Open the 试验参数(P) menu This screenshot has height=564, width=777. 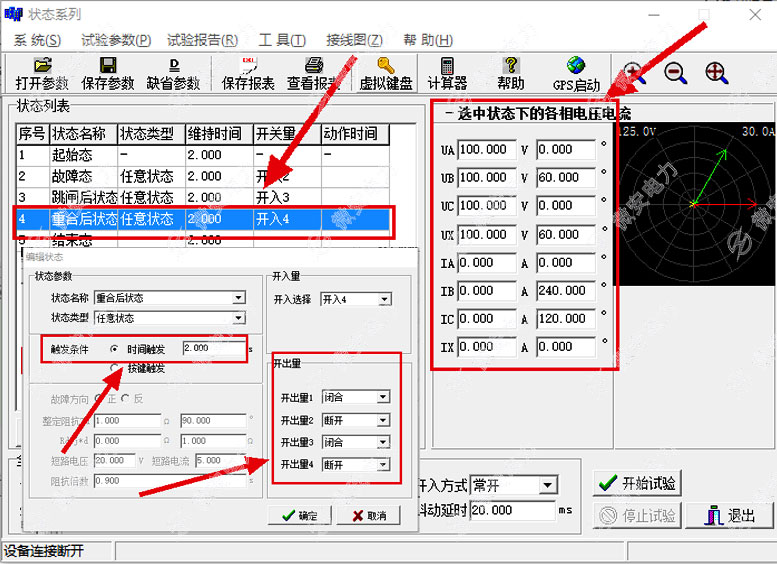(116, 40)
